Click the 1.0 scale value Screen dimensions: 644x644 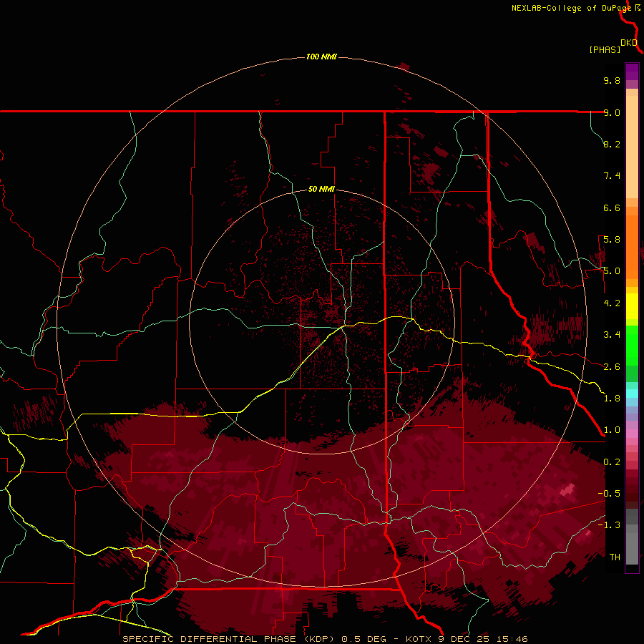click(612, 430)
